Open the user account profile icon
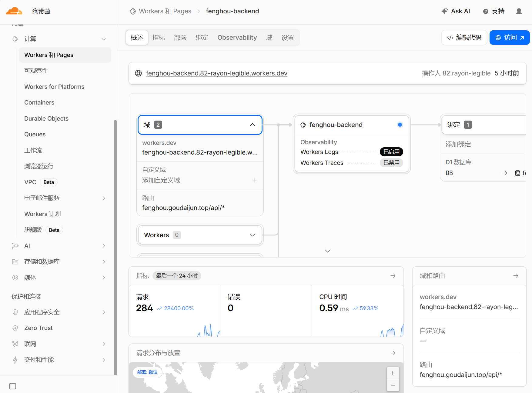532x393 pixels. [519, 11]
